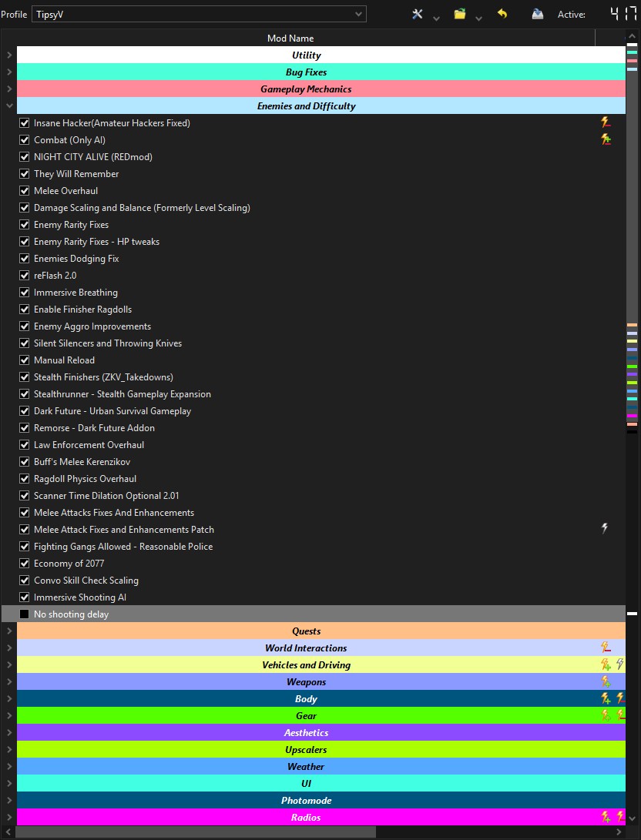The width and height of the screenshot is (641, 840).
Task: Expand the Photomode separator
Action: pos(9,801)
